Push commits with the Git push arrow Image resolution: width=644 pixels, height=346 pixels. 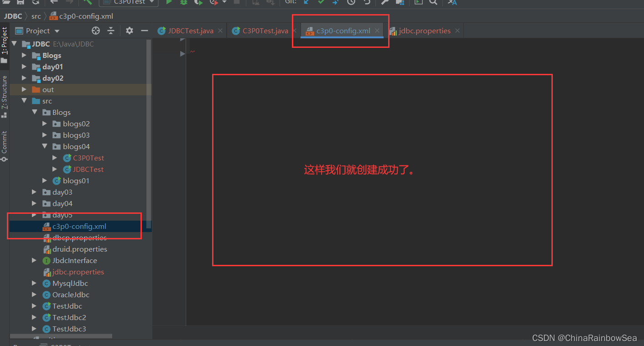336,2
